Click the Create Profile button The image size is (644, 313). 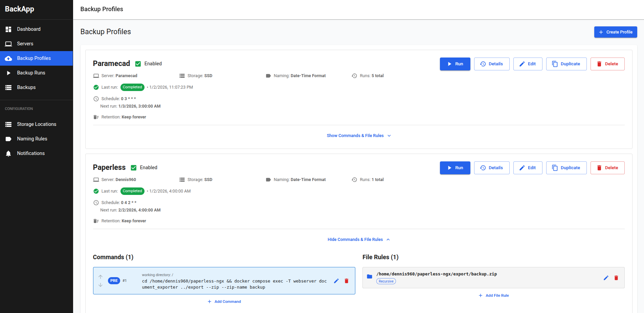click(x=616, y=32)
